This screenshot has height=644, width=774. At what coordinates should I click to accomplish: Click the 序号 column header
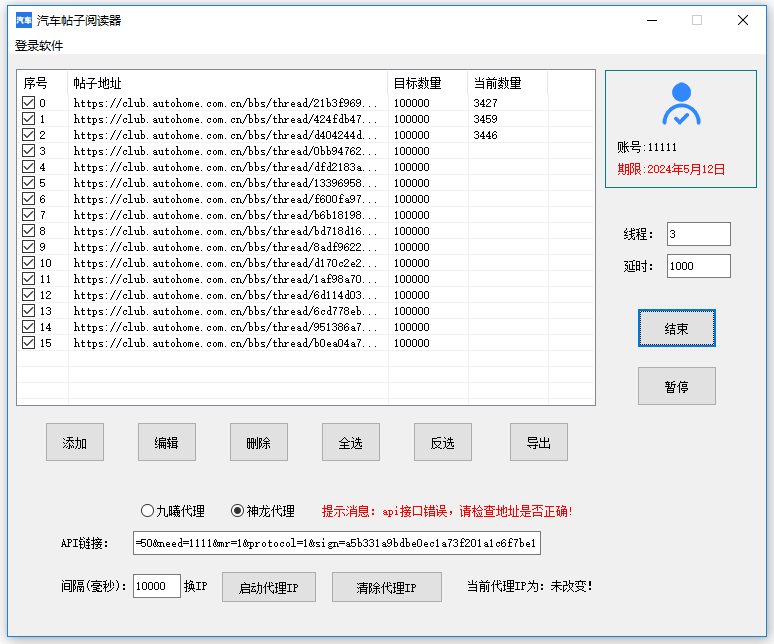(x=42, y=83)
